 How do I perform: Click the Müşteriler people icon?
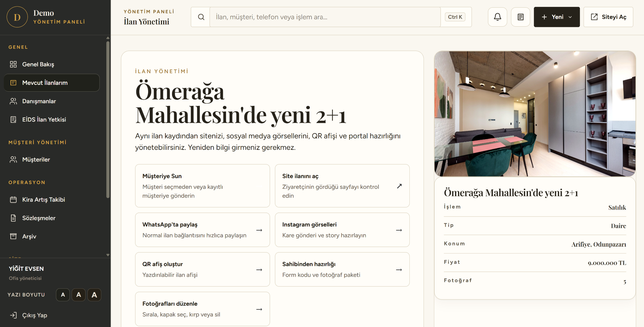pos(13,160)
